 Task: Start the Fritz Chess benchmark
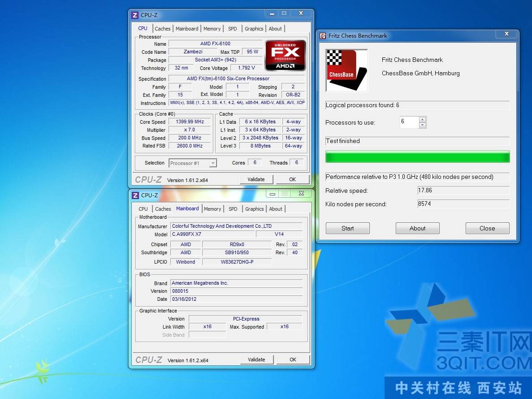click(x=347, y=228)
